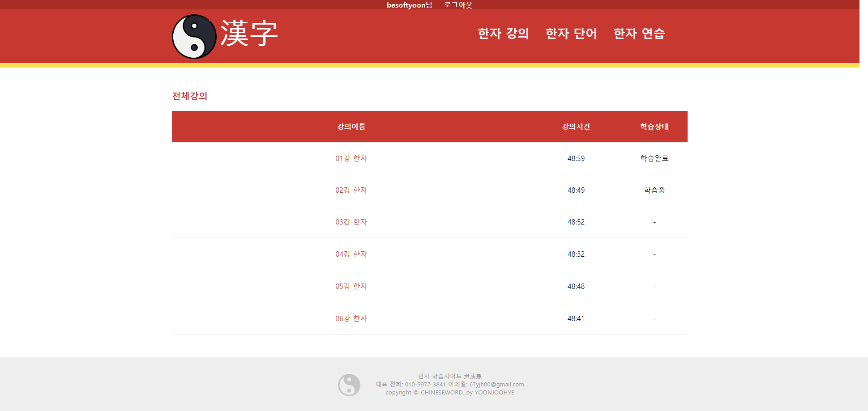Open lecture 01강 한자

click(x=351, y=158)
